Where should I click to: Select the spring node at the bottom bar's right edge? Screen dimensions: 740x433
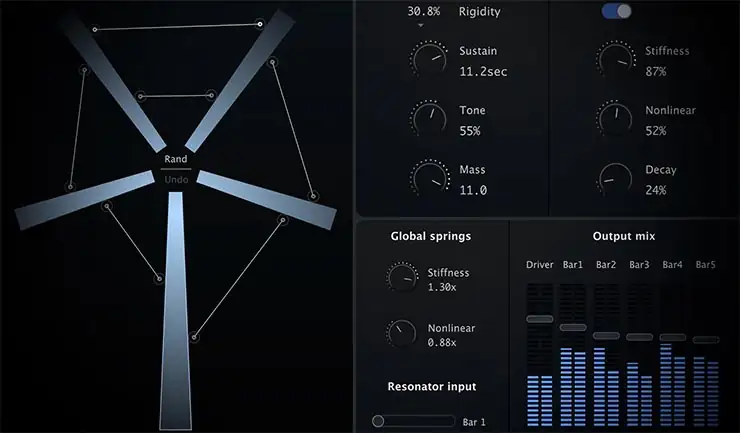click(x=194, y=337)
